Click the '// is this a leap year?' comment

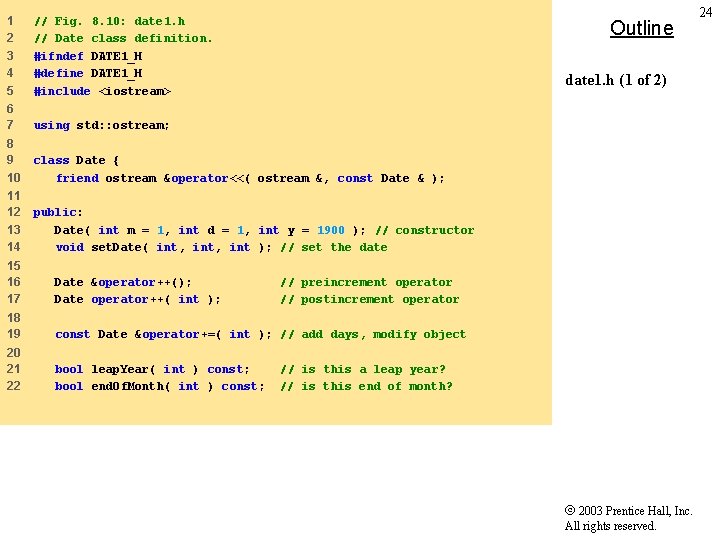point(363,369)
